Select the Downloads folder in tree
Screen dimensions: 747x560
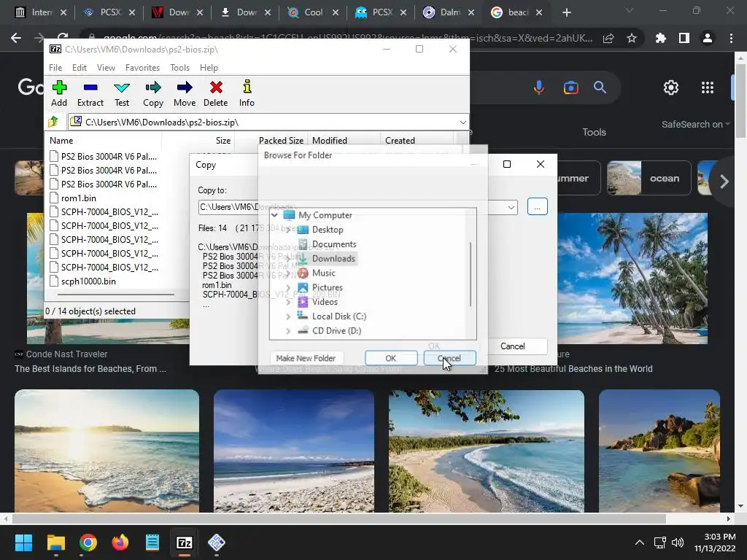[333, 259]
